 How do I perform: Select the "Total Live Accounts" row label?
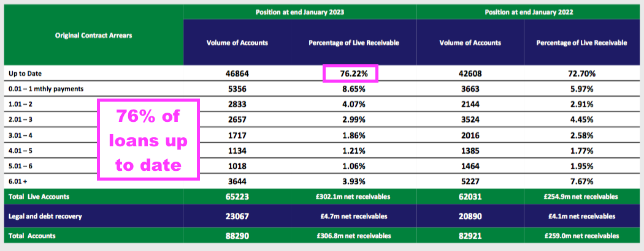(x=39, y=197)
